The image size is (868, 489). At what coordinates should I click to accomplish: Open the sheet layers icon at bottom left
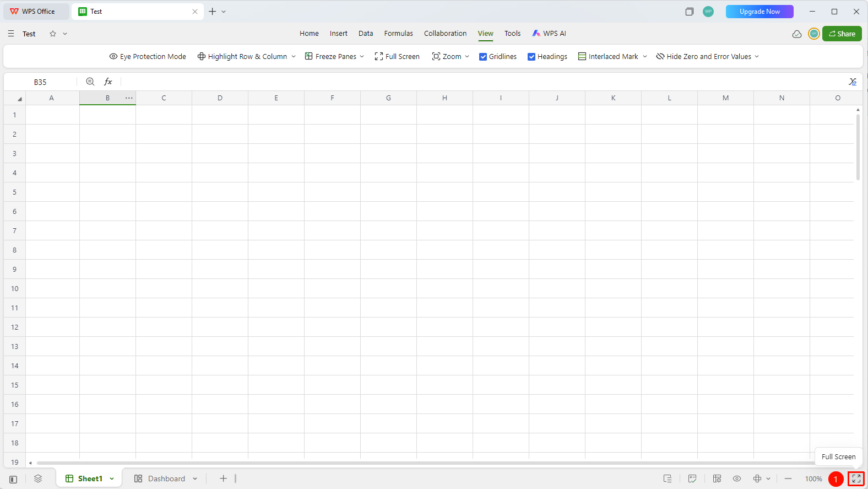click(38, 479)
